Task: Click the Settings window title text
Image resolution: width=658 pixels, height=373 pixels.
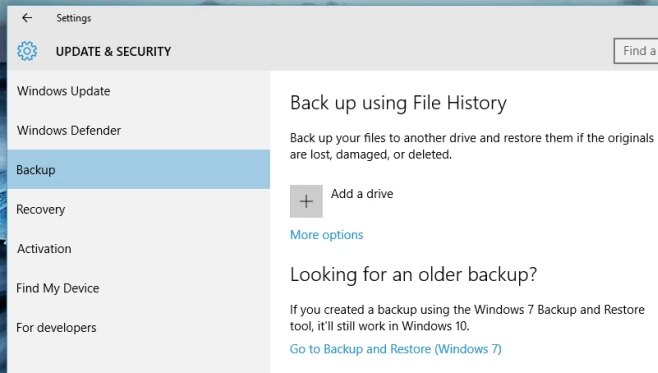Action: click(74, 18)
